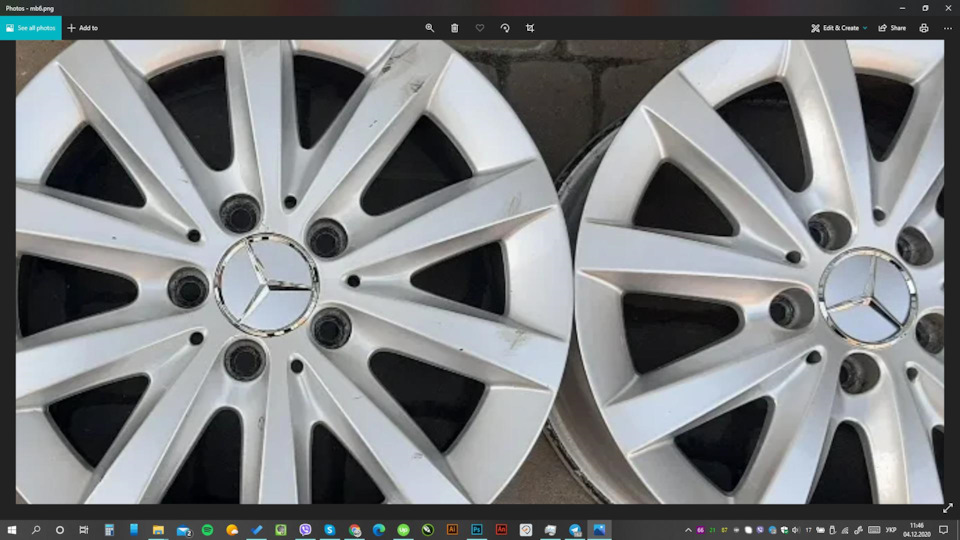Open Task View on the taskbar
This screenshot has height=540, width=960.
point(84,530)
